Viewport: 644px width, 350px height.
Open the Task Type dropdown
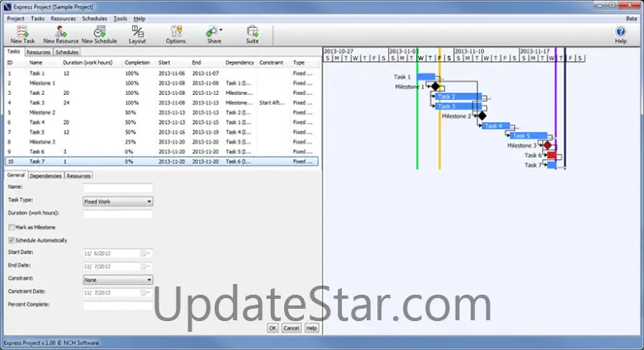coord(118,201)
